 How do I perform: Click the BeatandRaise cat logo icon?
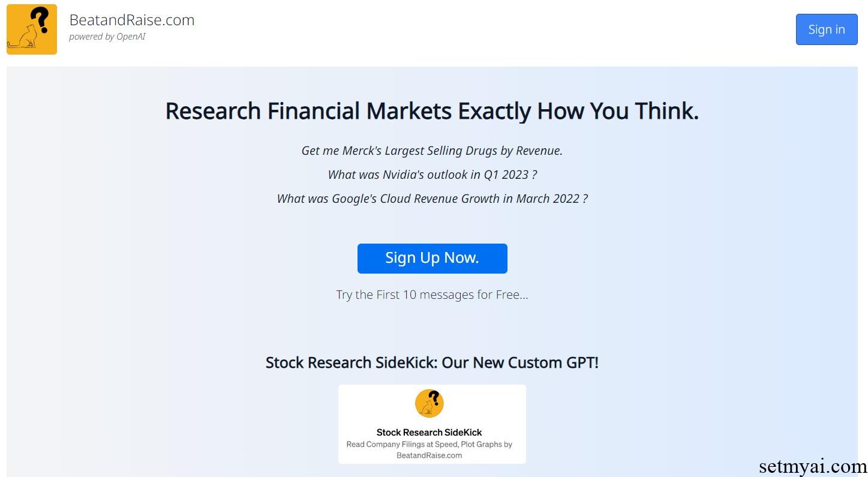pyautogui.click(x=32, y=29)
